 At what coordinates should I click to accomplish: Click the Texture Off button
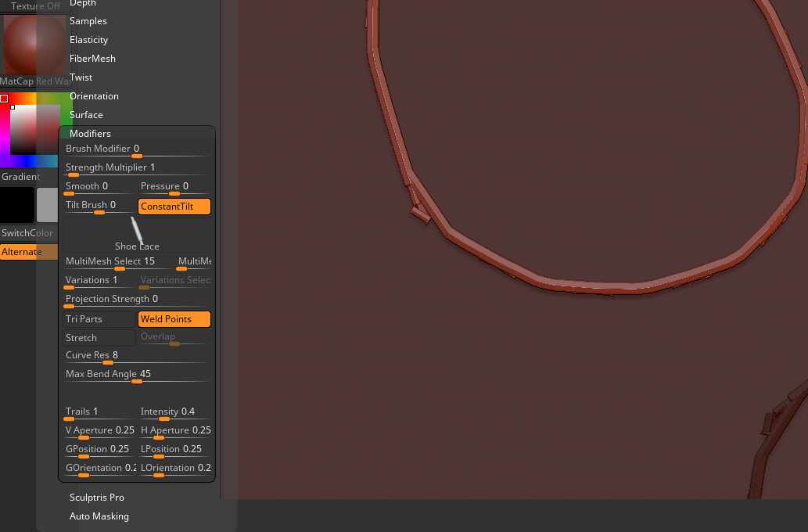click(x=35, y=6)
